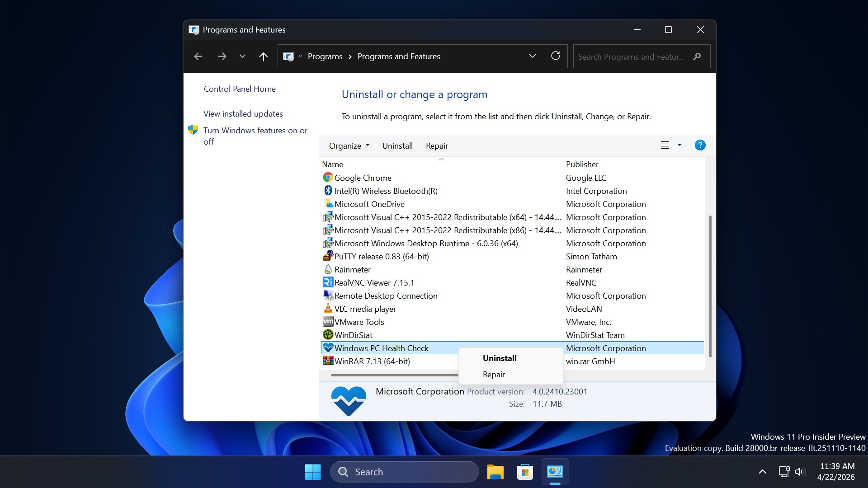Open the Organize dropdown

(x=349, y=145)
